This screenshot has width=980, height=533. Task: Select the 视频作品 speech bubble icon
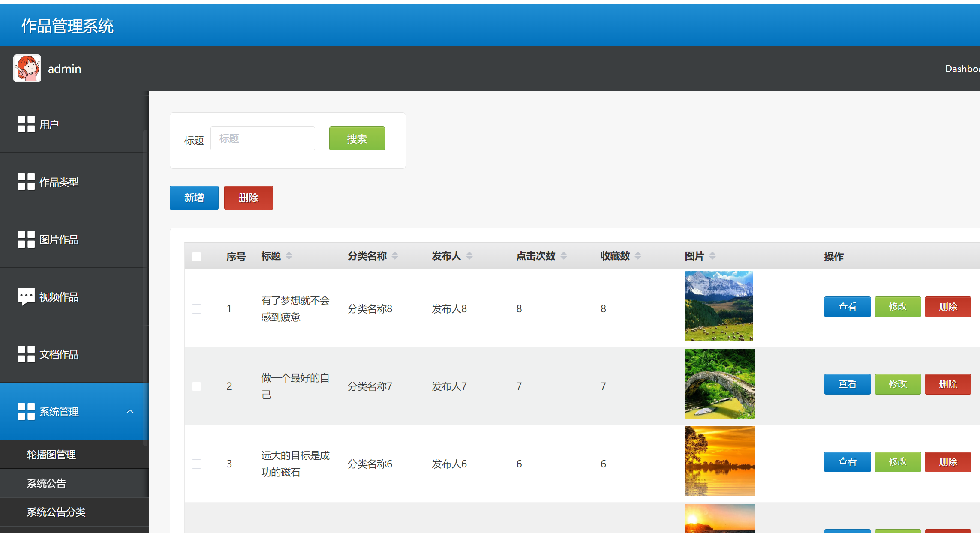tap(26, 296)
